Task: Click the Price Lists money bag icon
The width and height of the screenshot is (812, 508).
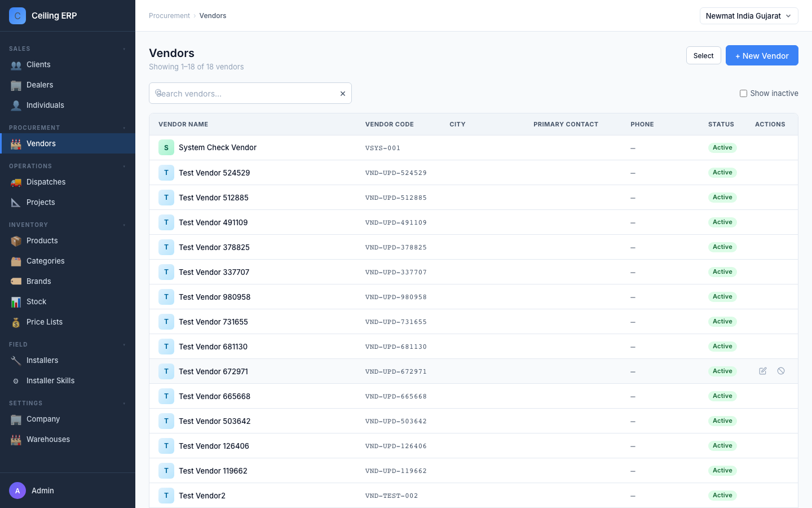Action: click(16, 322)
